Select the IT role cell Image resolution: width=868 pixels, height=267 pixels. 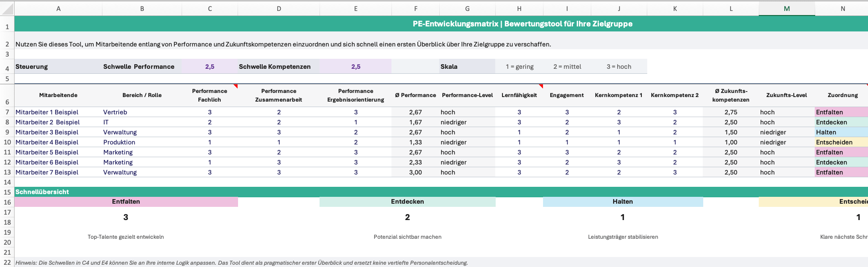click(x=142, y=122)
